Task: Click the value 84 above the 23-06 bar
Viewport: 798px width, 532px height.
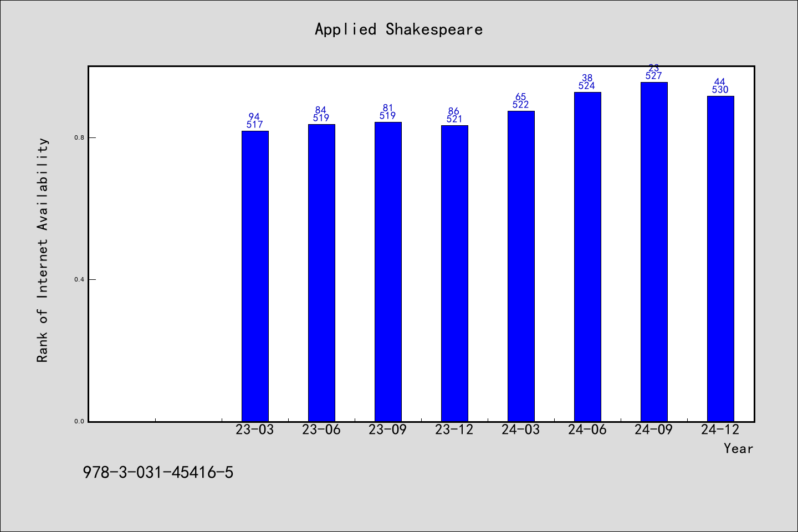Action: 321,110
